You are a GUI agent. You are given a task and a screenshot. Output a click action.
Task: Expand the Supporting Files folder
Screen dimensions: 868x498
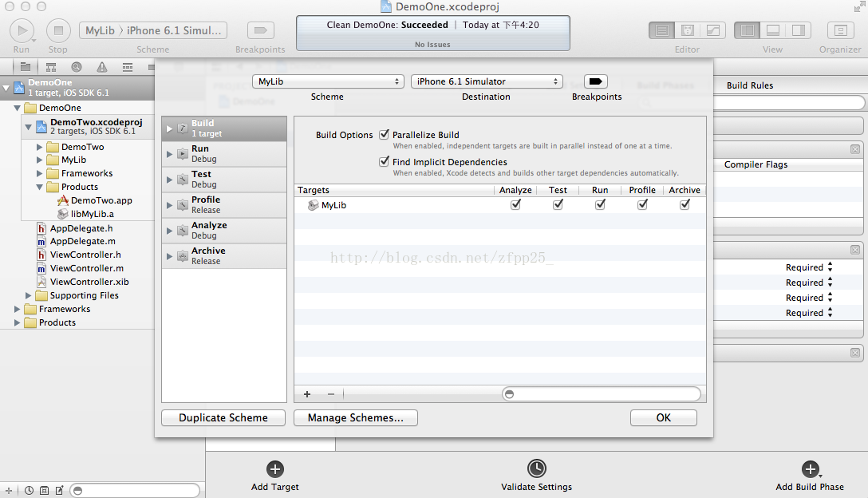coord(28,296)
